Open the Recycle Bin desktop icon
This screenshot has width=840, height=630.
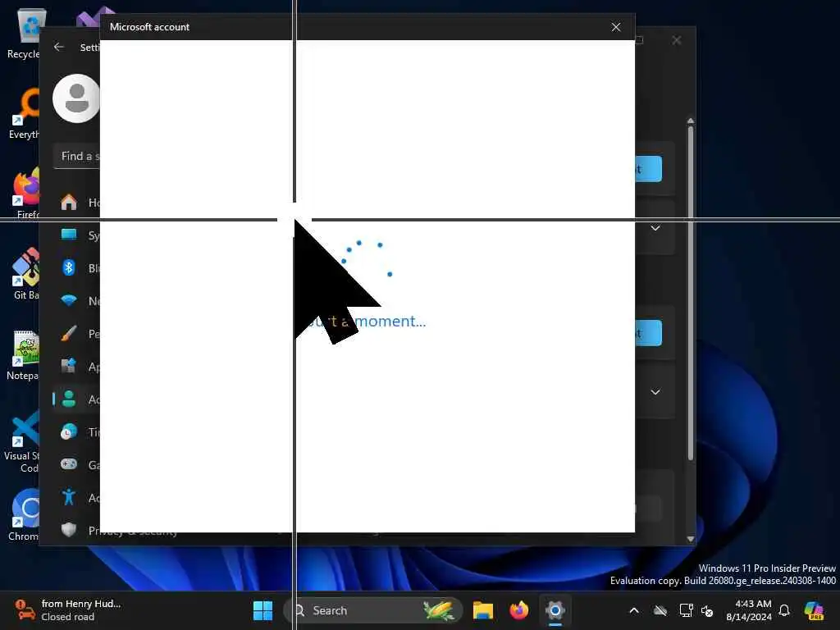(24, 33)
